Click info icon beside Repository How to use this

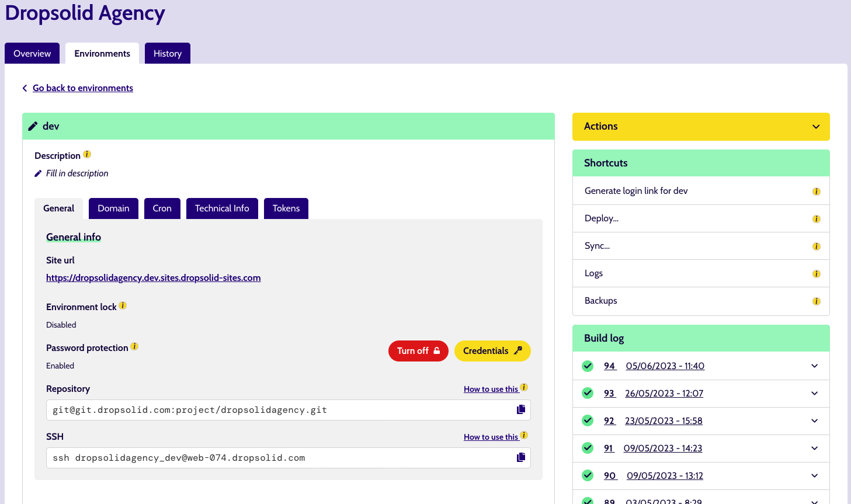click(524, 387)
